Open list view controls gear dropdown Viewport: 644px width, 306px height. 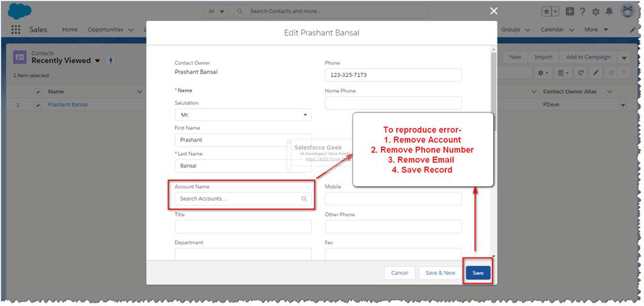point(543,73)
